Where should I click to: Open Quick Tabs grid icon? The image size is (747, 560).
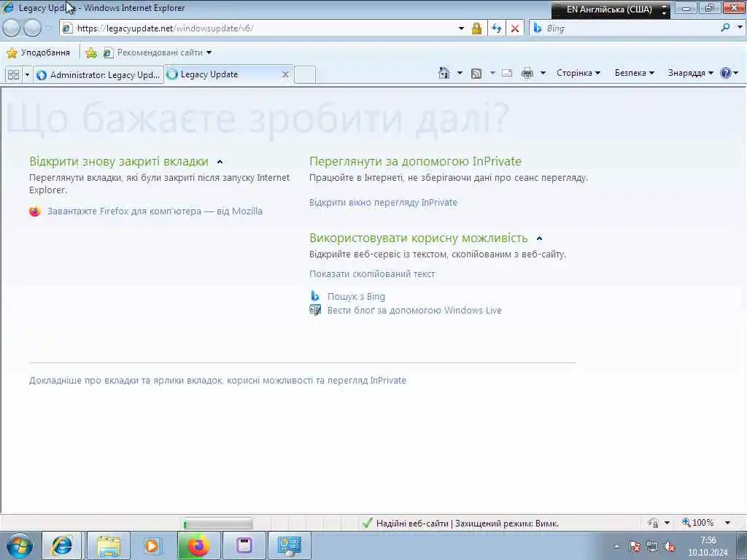point(13,75)
